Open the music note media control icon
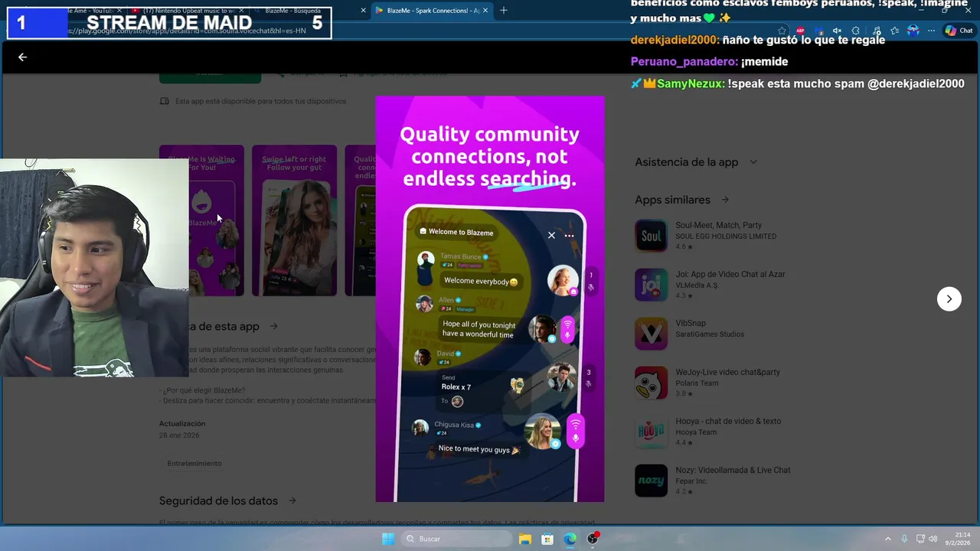Image resolution: width=980 pixels, height=551 pixels. coord(877,31)
